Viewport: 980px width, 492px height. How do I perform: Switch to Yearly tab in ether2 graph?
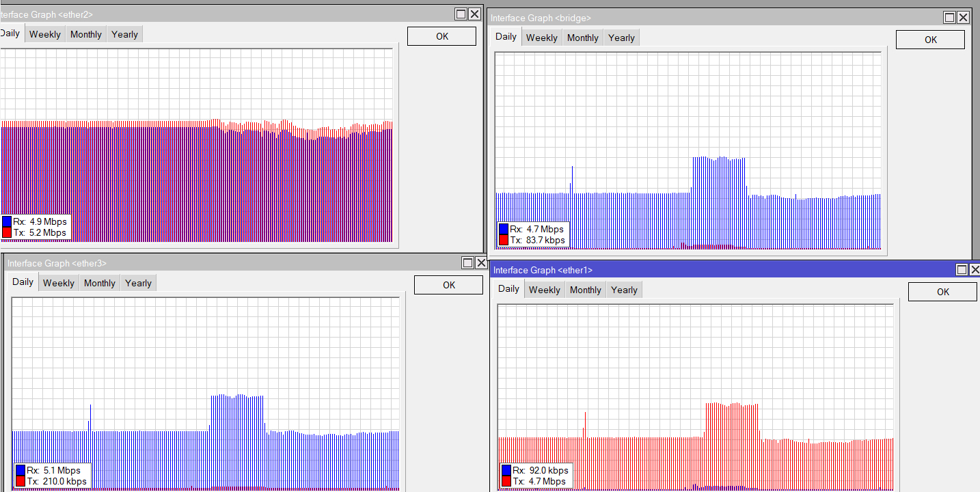pyautogui.click(x=124, y=34)
